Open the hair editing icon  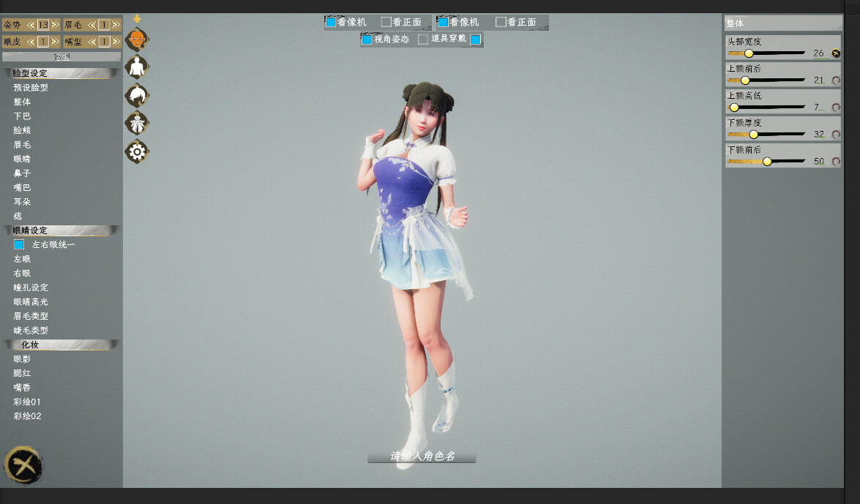pyautogui.click(x=137, y=94)
